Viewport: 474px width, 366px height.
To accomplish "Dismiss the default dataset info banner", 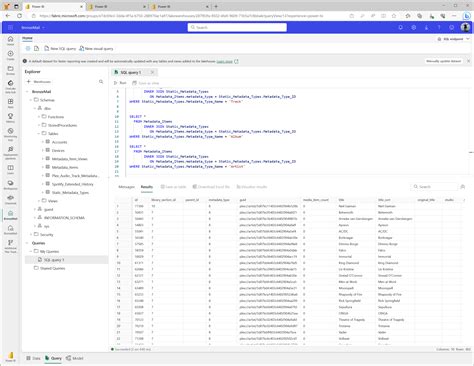I will click(468, 61).
